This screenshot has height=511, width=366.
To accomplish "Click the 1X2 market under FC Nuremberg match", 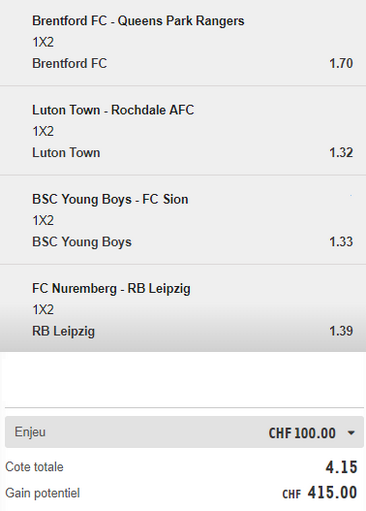I will (x=43, y=310).
